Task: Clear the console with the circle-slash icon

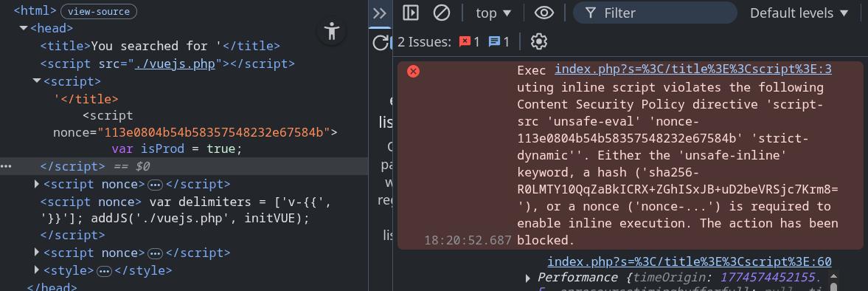Action: click(x=441, y=13)
